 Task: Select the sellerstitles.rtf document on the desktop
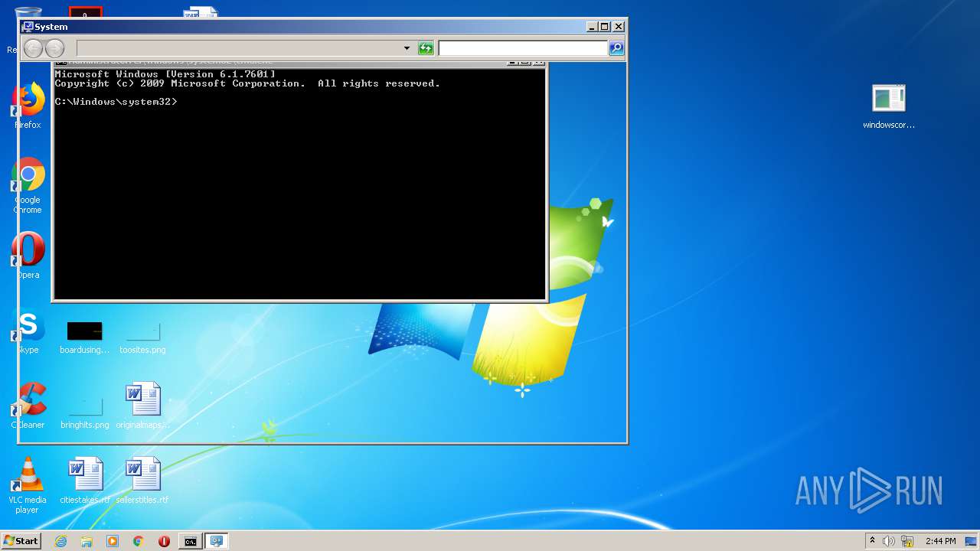(142, 481)
